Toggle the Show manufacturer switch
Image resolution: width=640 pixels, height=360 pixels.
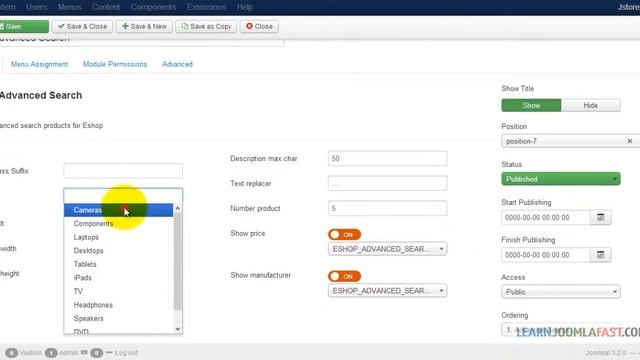click(x=344, y=276)
